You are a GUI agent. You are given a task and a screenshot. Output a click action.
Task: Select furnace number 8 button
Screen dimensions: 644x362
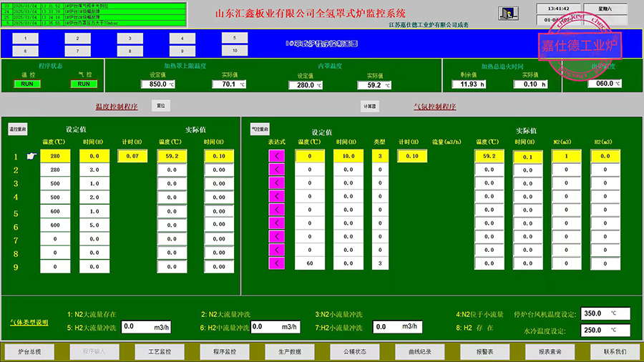(130, 51)
